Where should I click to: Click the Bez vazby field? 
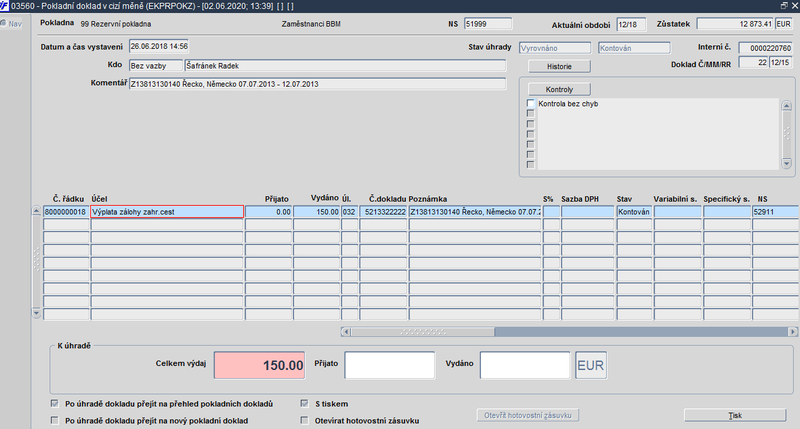point(156,66)
